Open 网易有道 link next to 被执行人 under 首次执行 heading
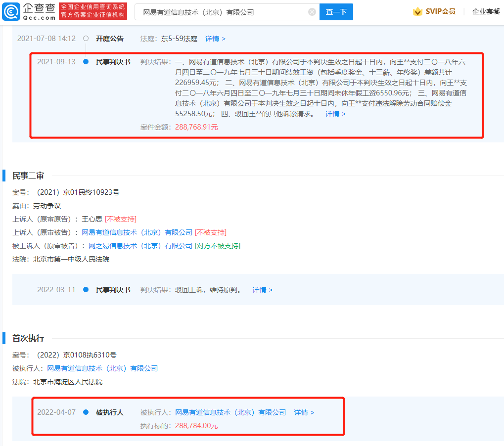This screenshot has height=446, width=504. click(x=102, y=368)
